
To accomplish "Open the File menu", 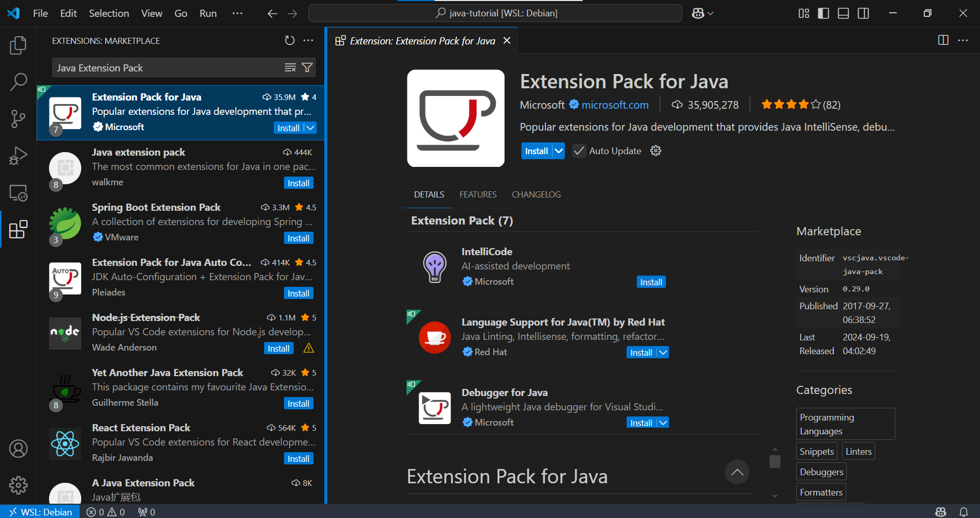I will 40,13.
